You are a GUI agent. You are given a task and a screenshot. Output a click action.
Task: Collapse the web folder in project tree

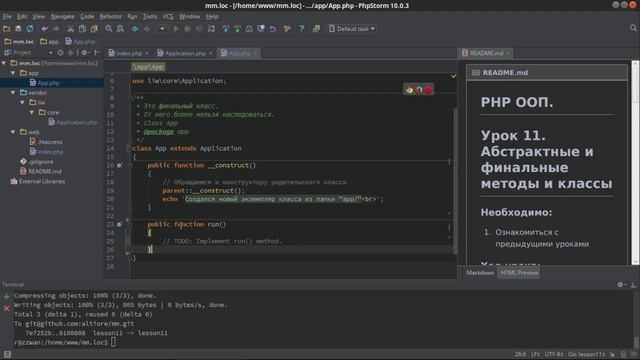[13, 132]
